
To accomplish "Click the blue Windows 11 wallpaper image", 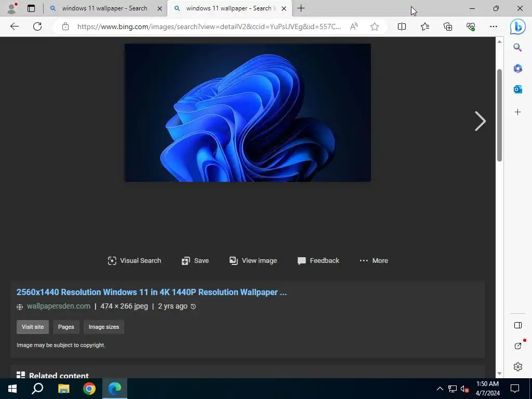I will (x=248, y=113).
